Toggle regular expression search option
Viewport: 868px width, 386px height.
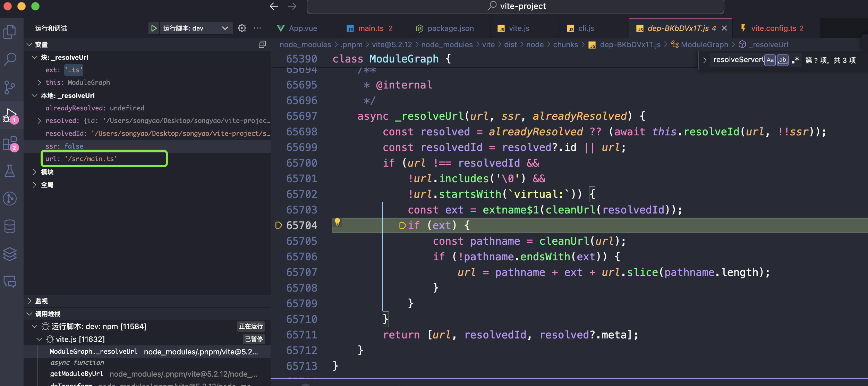tap(795, 60)
